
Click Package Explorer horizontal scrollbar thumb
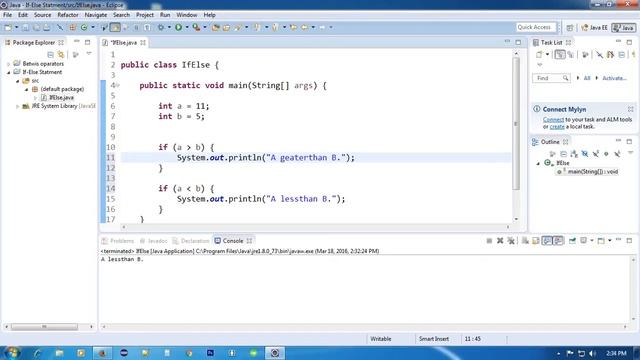pyautogui.click(x=44, y=327)
